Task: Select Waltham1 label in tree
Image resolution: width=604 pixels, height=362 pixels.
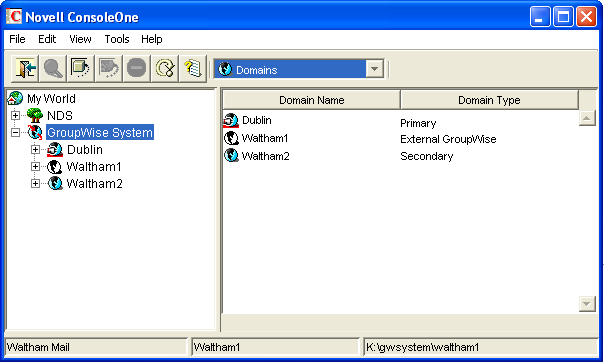Action: (x=94, y=166)
